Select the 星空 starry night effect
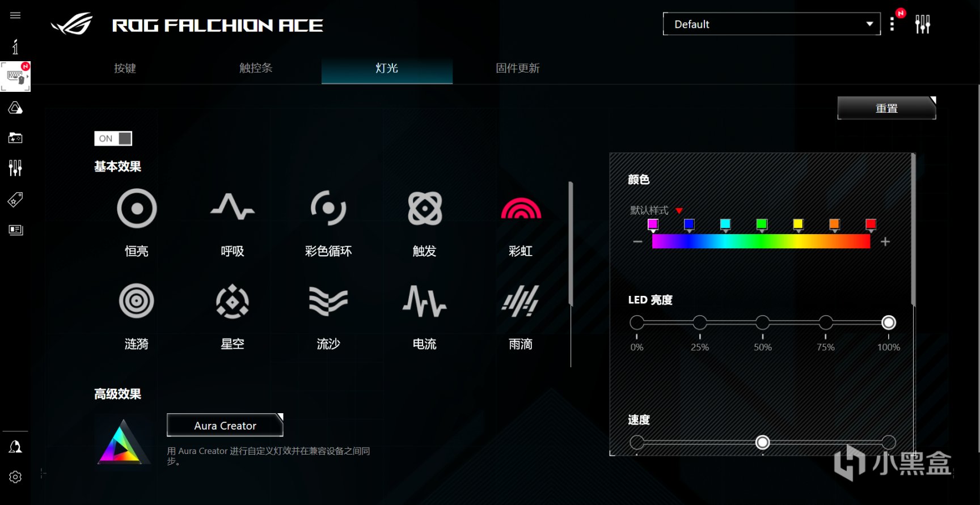 coord(233,301)
